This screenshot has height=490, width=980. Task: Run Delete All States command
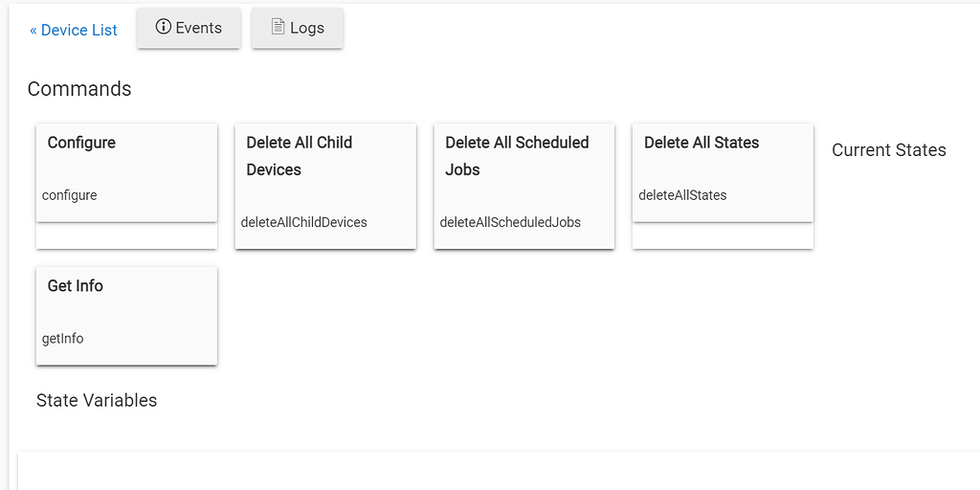tap(702, 143)
